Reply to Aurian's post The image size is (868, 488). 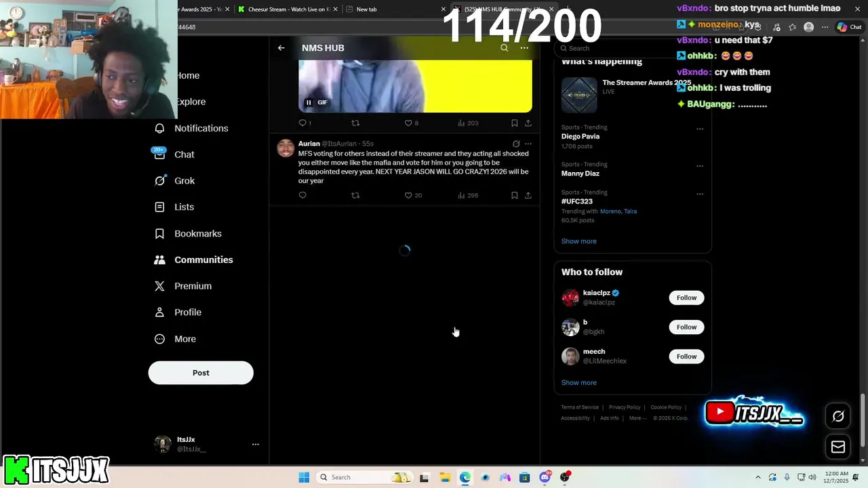(x=302, y=195)
